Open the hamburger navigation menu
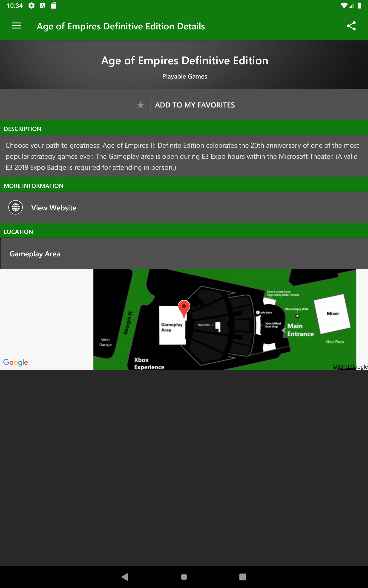 point(17,26)
